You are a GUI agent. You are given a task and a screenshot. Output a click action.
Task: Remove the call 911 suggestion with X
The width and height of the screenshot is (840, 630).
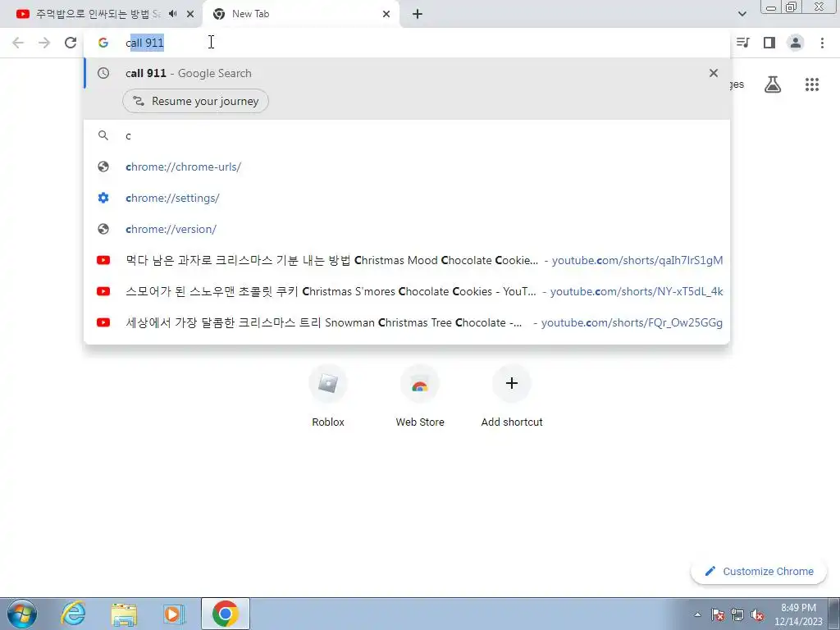tap(713, 73)
